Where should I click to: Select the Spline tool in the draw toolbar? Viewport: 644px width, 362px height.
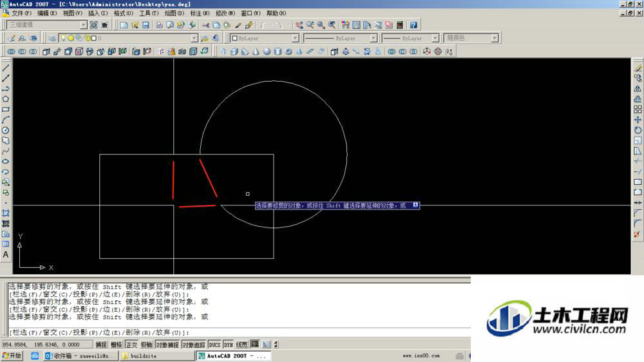click(6, 151)
